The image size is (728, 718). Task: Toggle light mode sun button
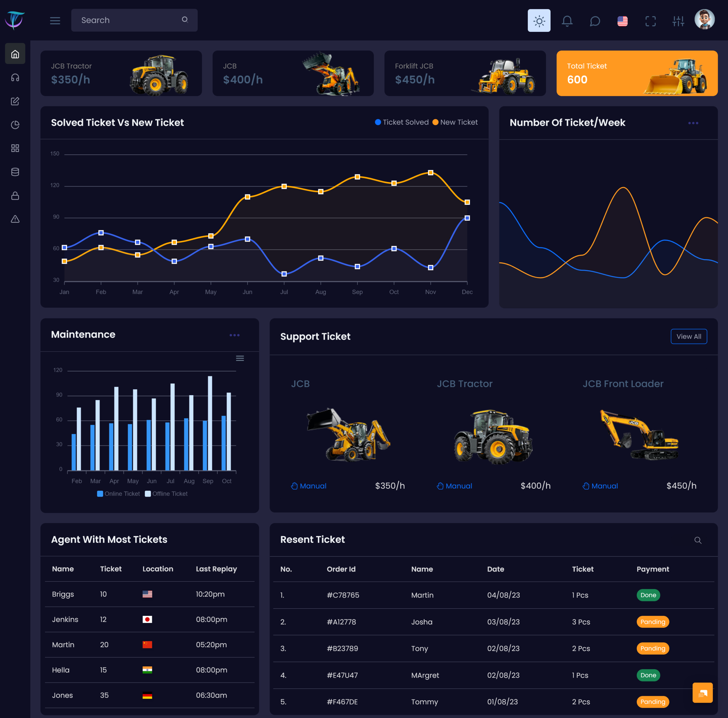[x=539, y=21]
